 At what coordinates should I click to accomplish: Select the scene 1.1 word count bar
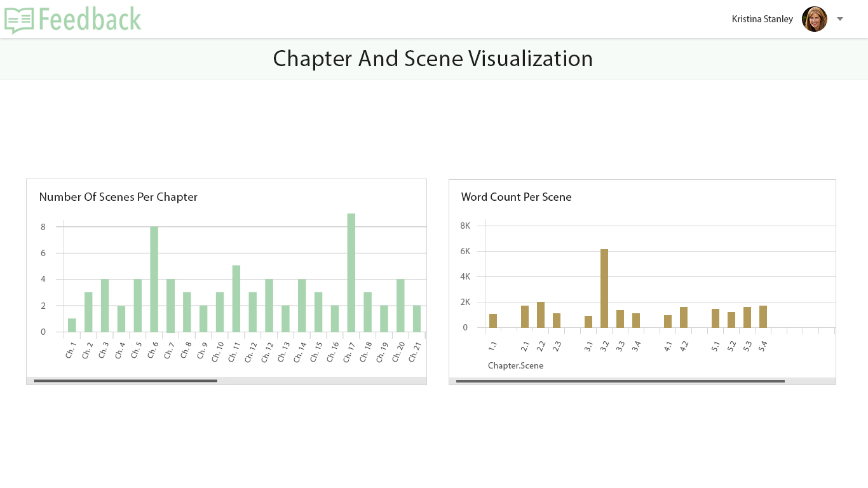click(493, 320)
